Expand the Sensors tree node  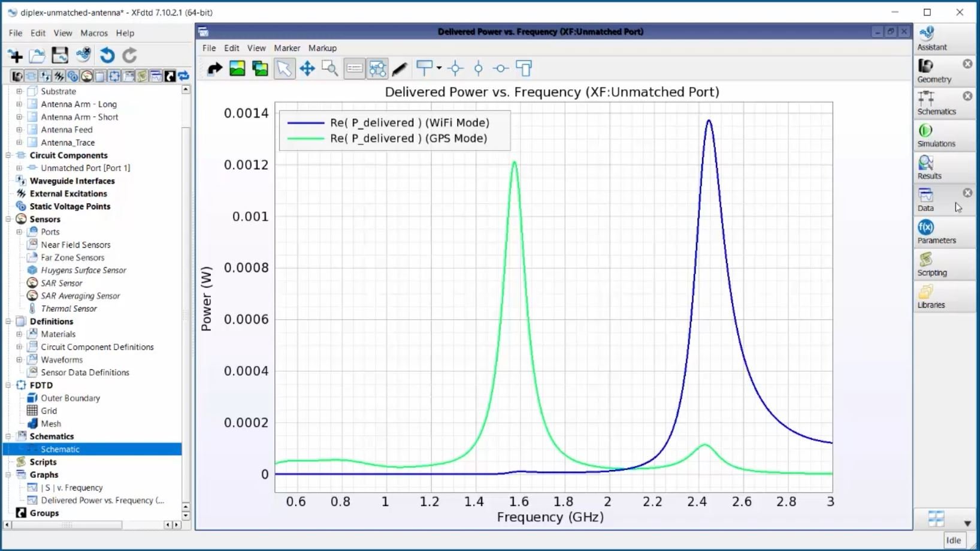point(8,219)
